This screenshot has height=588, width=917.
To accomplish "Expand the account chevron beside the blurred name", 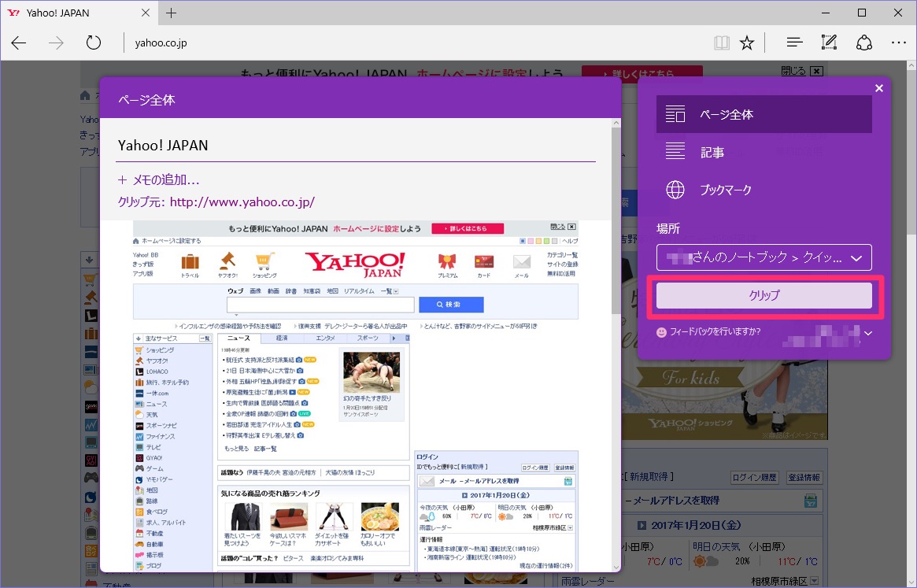I will 868,333.
